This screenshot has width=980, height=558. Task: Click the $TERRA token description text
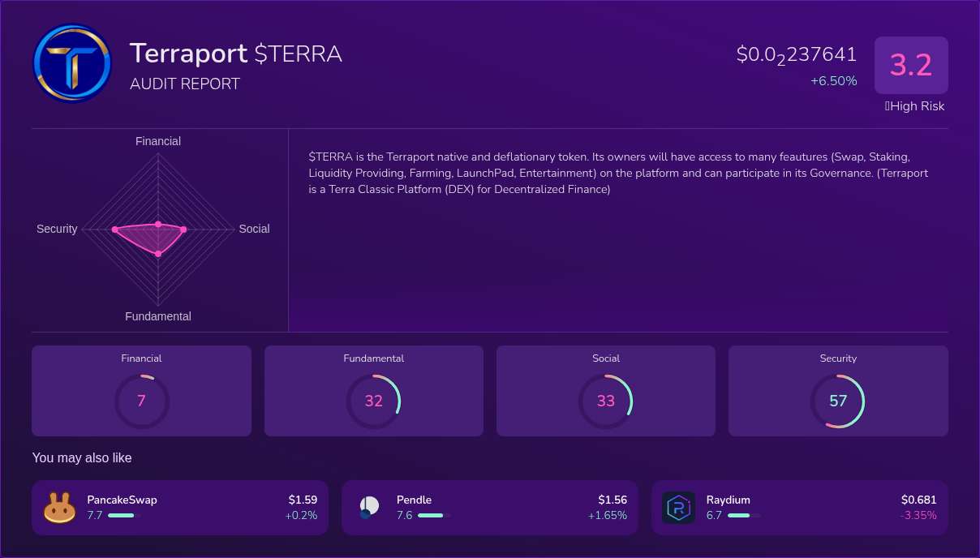(x=617, y=173)
